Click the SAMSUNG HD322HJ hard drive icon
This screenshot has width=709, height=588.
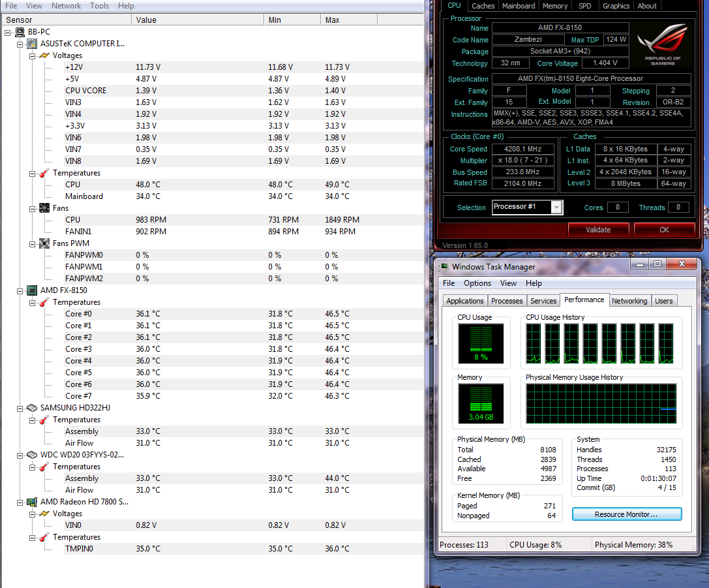(x=32, y=408)
